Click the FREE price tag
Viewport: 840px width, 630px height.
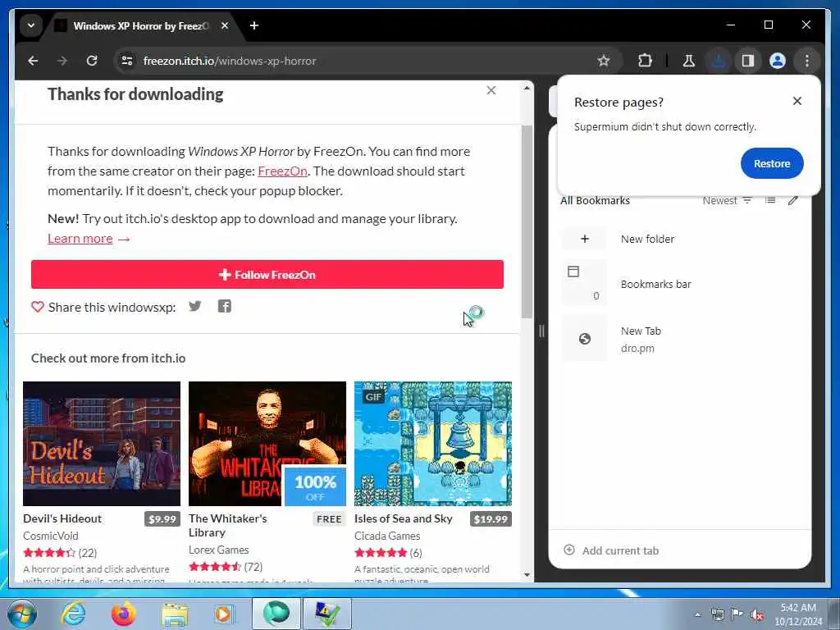click(329, 519)
